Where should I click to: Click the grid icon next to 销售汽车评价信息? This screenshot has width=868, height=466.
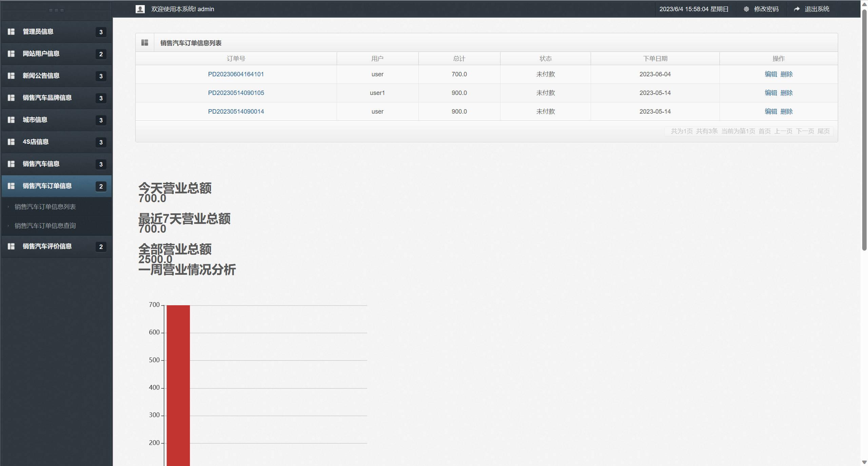pyautogui.click(x=11, y=246)
